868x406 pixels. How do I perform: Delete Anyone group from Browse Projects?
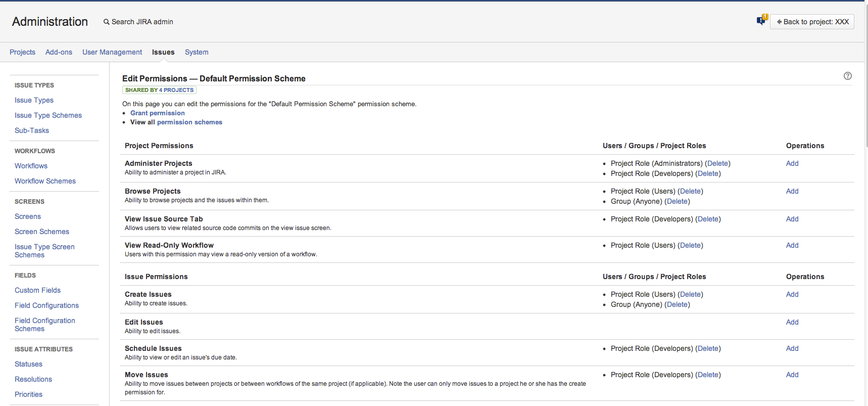point(677,201)
